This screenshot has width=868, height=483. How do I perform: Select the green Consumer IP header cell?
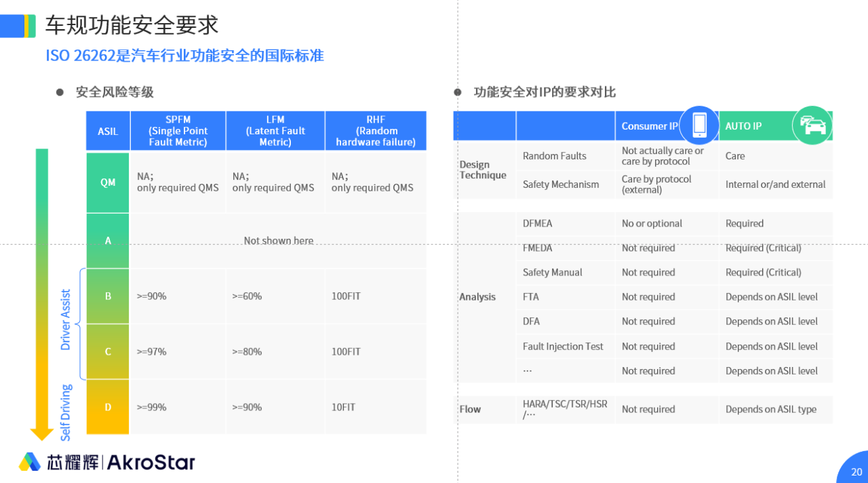click(x=651, y=125)
